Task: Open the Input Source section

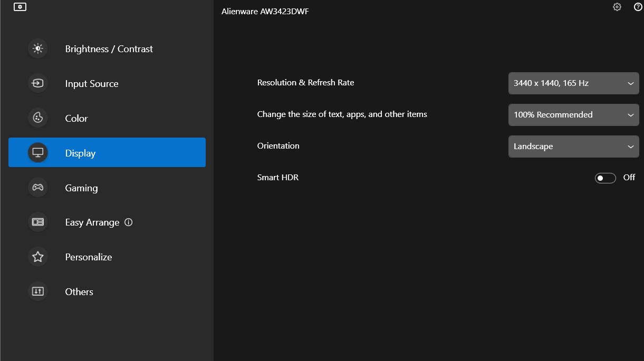Action: (107, 83)
